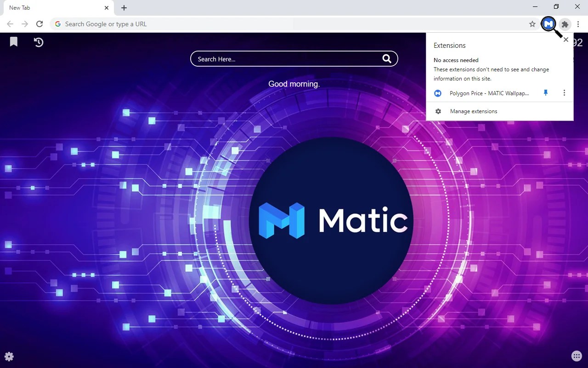Image resolution: width=588 pixels, height=368 pixels.
Task: Dismiss the Extensions popup with the X
Action: (x=565, y=40)
